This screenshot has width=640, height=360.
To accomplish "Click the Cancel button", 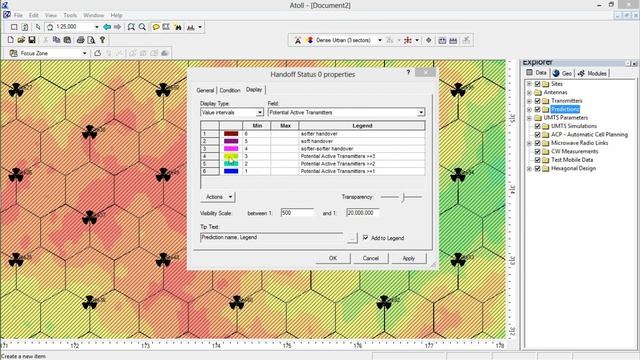I will pyautogui.click(x=371, y=258).
